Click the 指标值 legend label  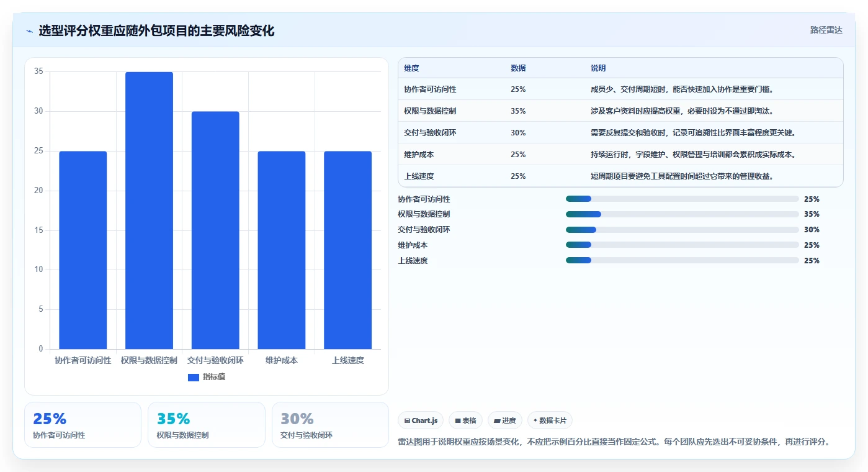pyautogui.click(x=214, y=377)
